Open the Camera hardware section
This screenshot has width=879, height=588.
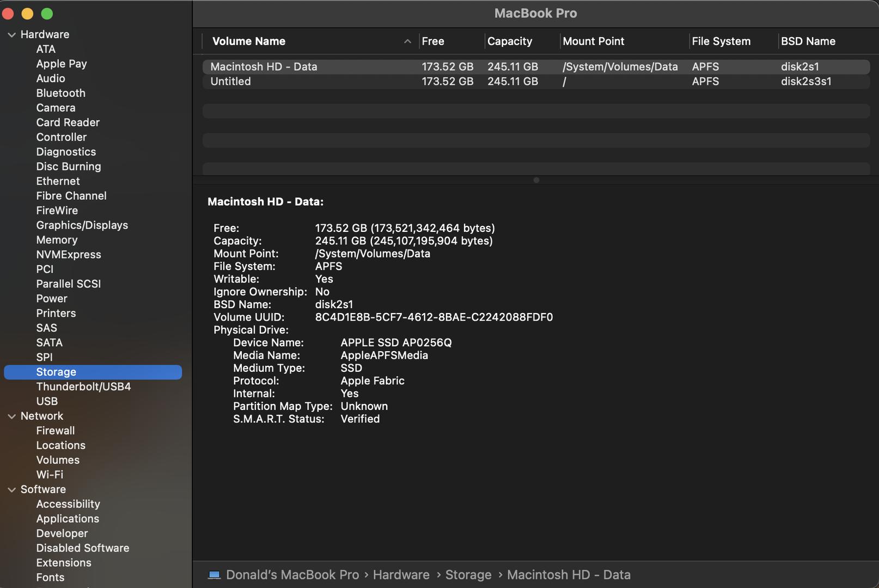point(56,108)
